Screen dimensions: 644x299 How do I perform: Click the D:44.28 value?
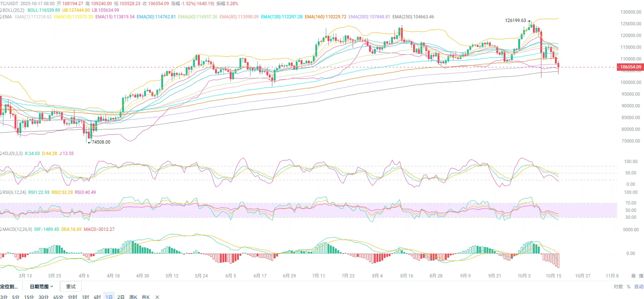49,154
